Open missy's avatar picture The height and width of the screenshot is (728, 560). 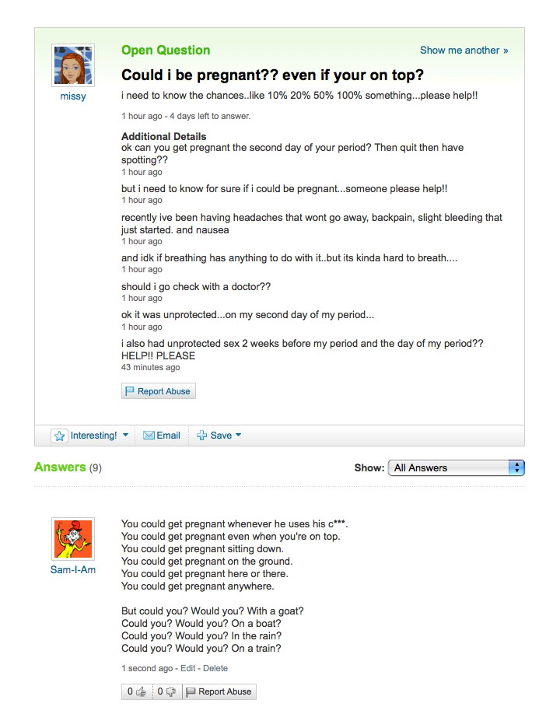coord(73,65)
